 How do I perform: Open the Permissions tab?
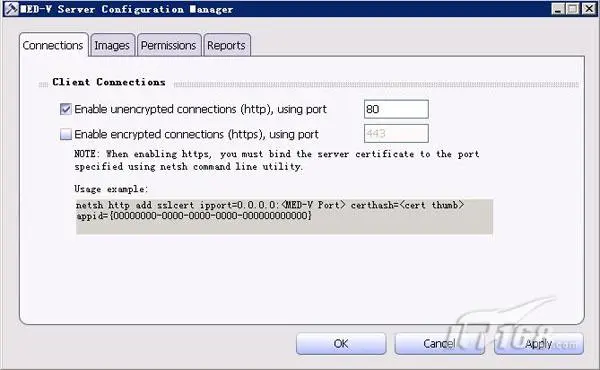point(169,45)
